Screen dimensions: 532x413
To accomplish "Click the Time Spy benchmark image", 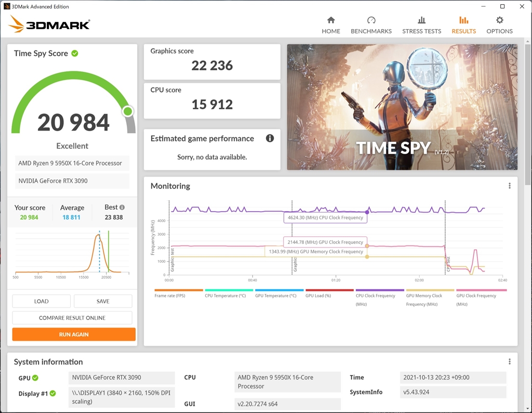I will click(402, 107).
